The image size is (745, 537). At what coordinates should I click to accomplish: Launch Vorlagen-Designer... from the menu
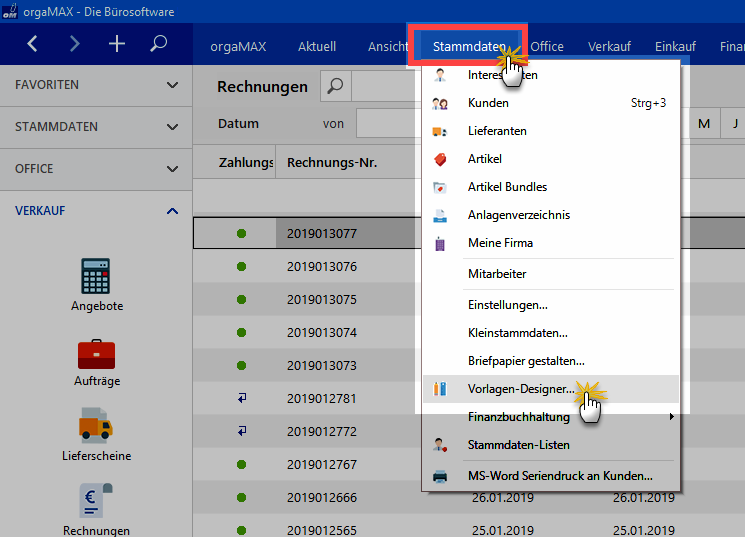(x=551, y=389)
